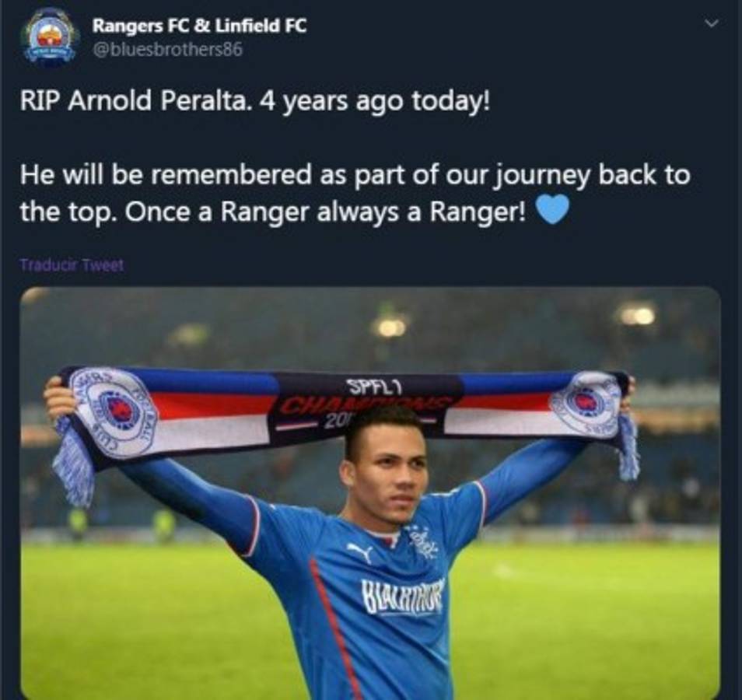Screen dimensions: 742x700
Task: Click the blue heart emoji in tweet
Action: (551, 212)
